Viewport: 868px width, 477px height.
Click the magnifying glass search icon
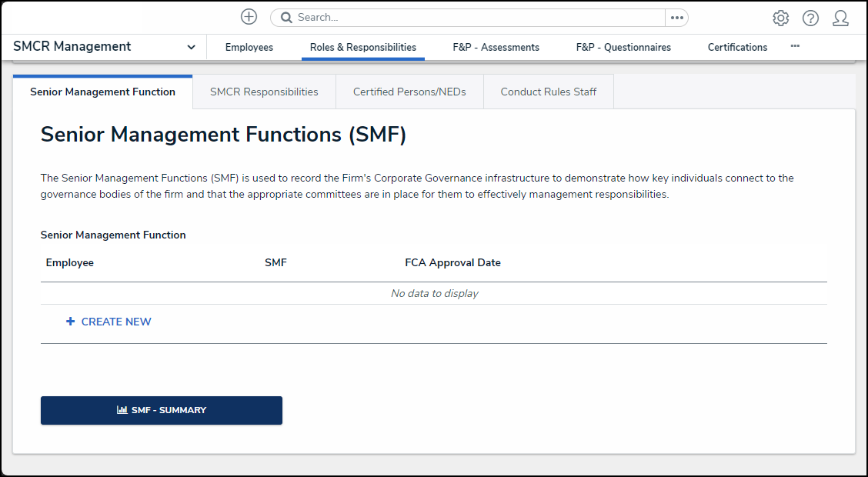pyautogui.click(x=286, y=18)
